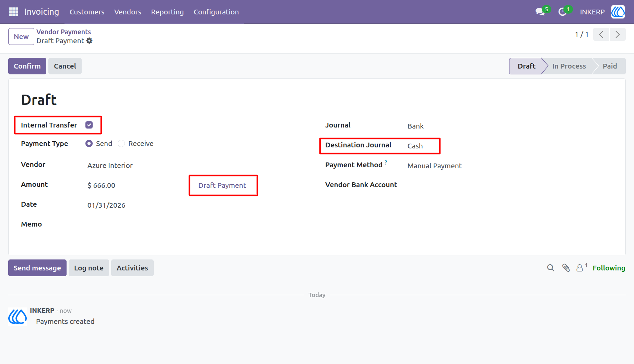Click the Amount field showing $ 666.00

tap(137, 185)
